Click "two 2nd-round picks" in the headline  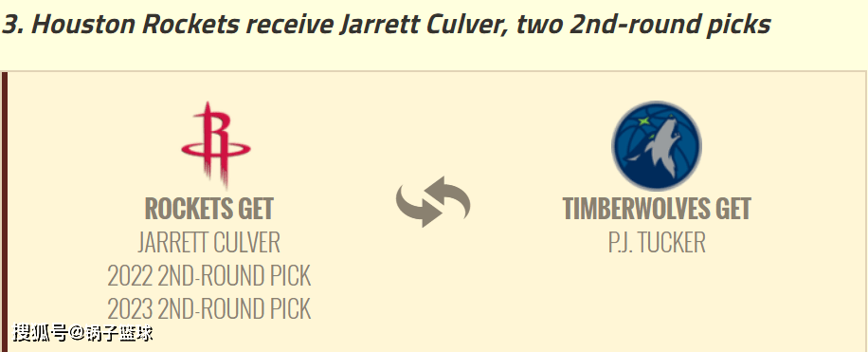tap(643, 25)
